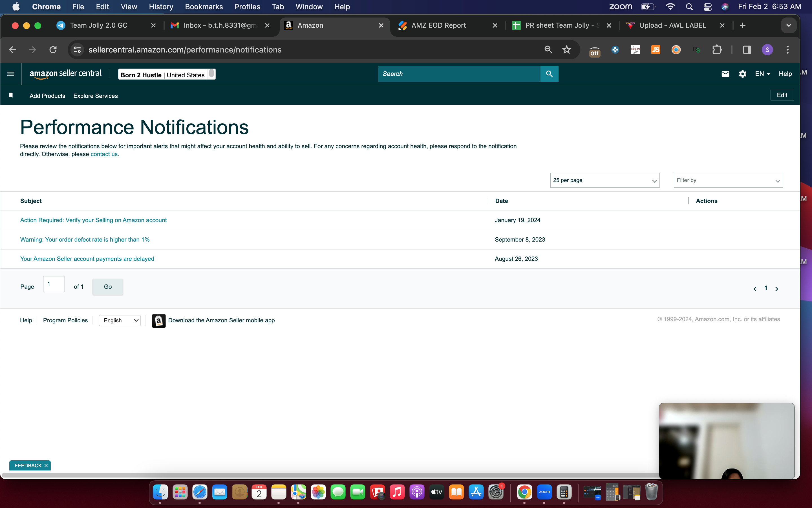812x508 pixels.
Task: Click the zoom magnifier icon in address bar
Action: (x=548, y=50)
